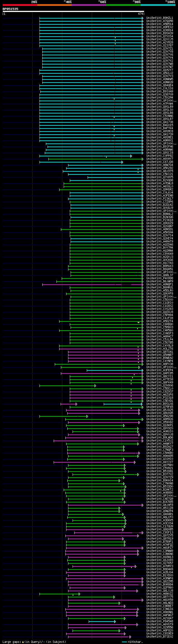The width and height of the screenshot is (178, 644).
Task: Select the UniRef100_A2YM28 label
Action: [160, 42]
